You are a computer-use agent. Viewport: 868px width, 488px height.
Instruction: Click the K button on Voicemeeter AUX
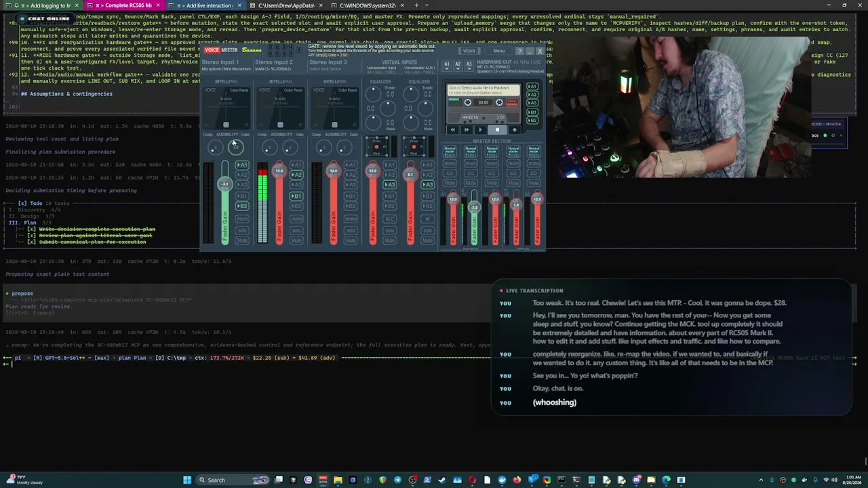(427, 219)
